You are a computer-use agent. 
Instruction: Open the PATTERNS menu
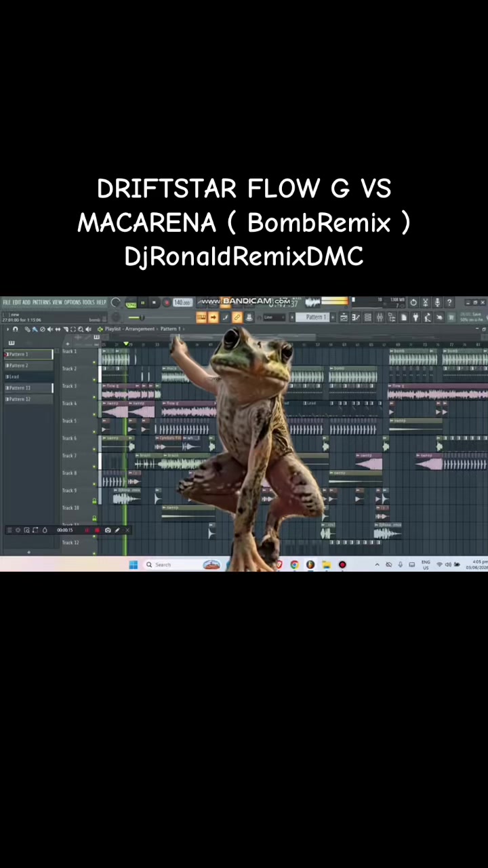(42, 302)
